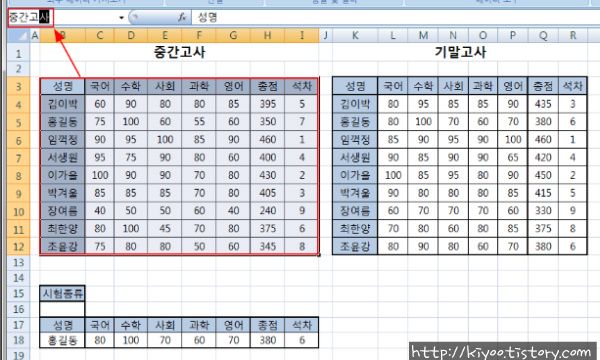The height and width of the screenshot is (360, 600).
Task: Select column F header
Action: click(x=199, y=36)
